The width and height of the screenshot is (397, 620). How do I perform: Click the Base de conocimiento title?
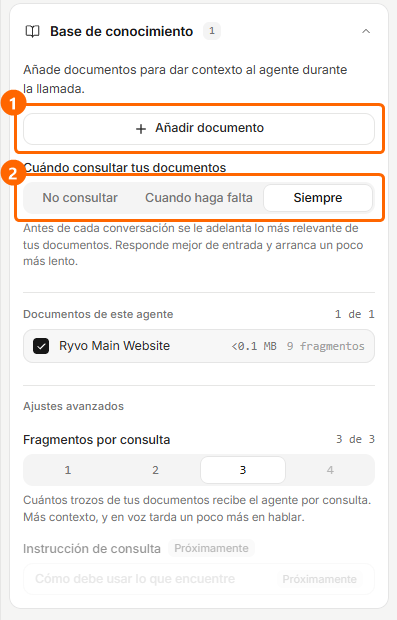click(121, 31)
